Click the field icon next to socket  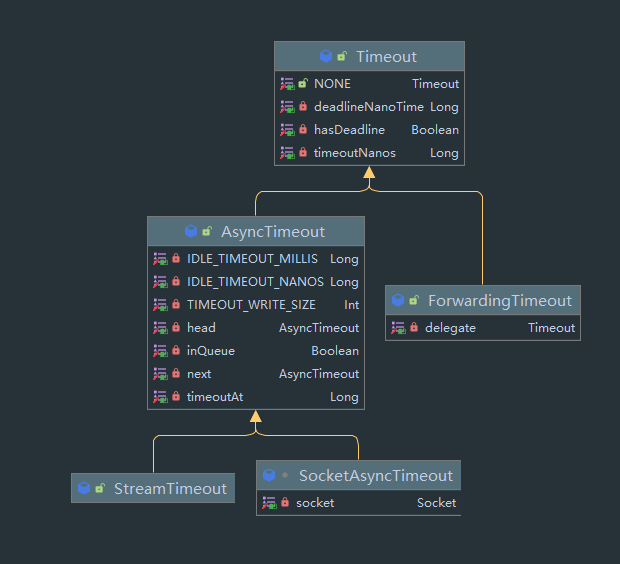click(269, 503)
